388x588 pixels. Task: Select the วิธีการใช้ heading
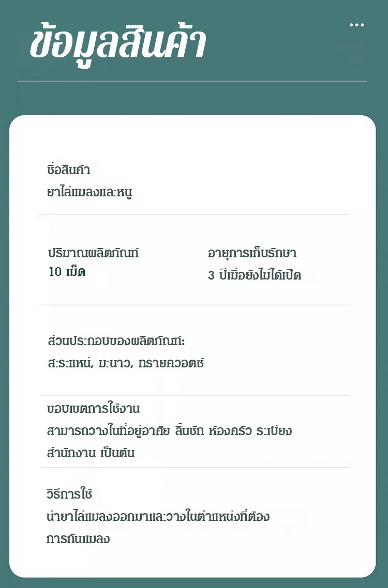[x=69, y=494]
